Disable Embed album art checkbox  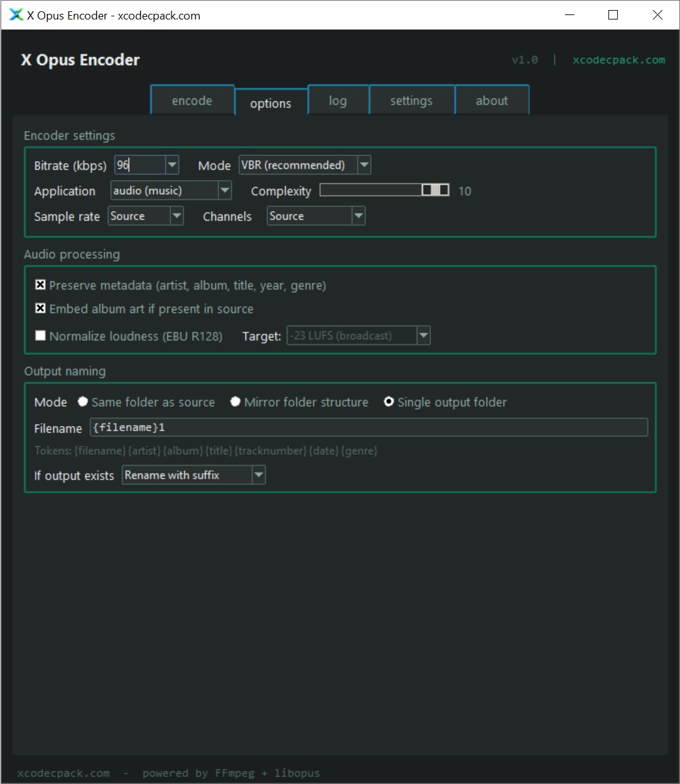pyautogui.click(x=41, y=308)
